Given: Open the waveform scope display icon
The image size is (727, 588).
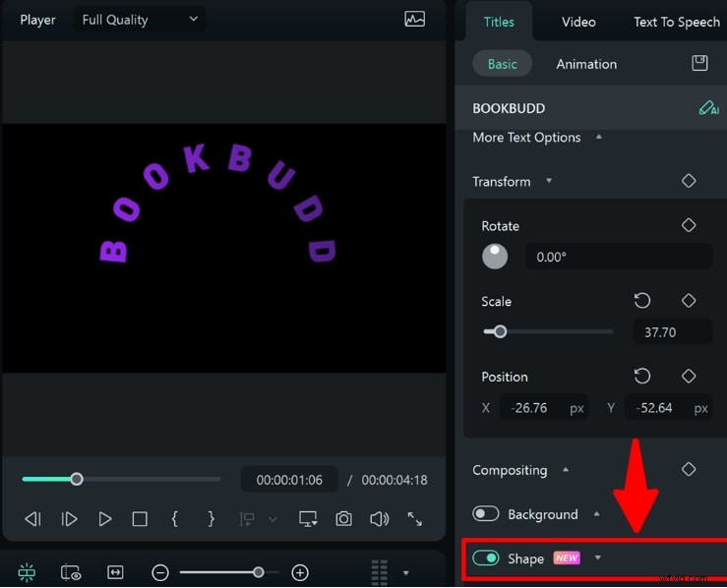Looking at the screenshot, I should 415,20.
